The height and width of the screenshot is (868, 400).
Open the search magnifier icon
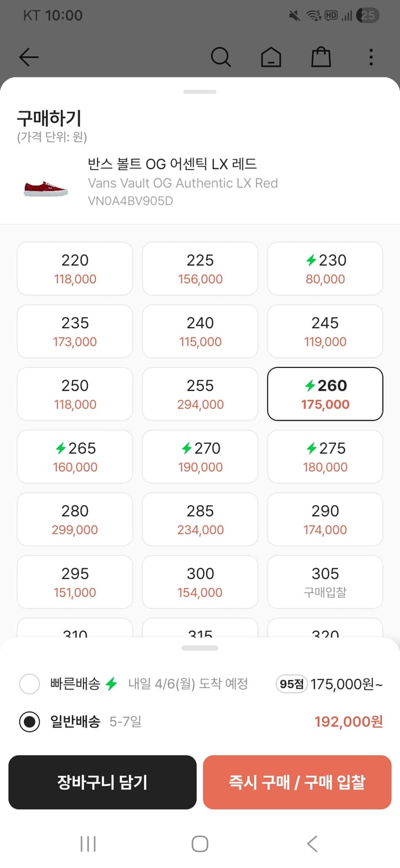point(220,57)
